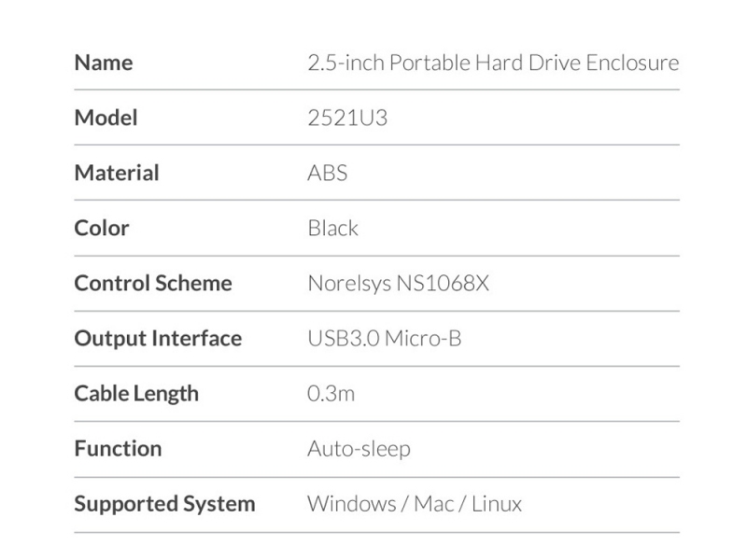Click the word Linux in supported systems
747x560 pixels.
pos(497,504)
